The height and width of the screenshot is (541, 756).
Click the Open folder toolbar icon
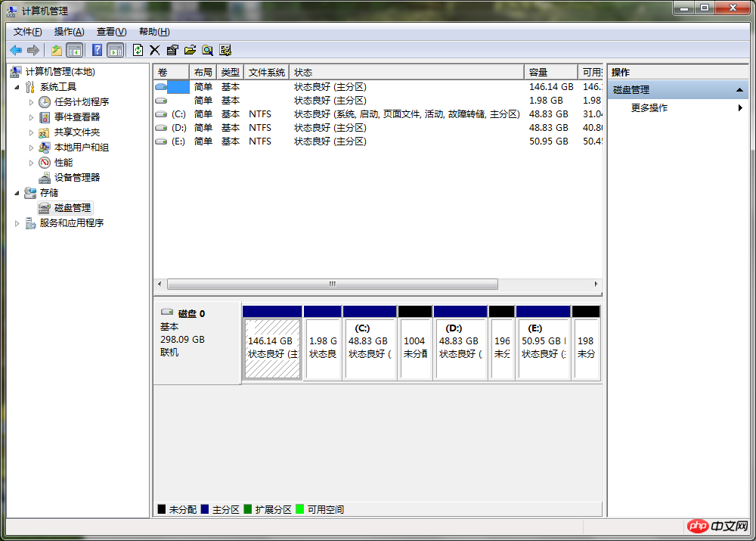[190, 50]
